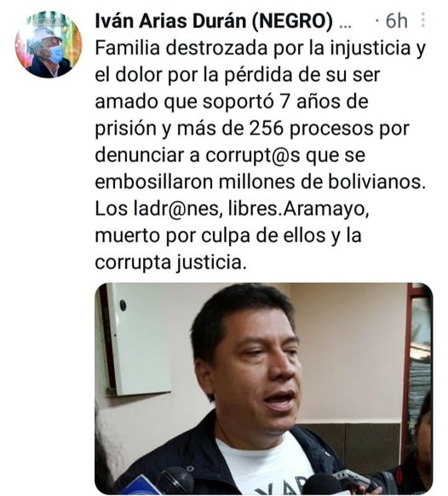Open the attached photo of the man speaking
Screen dimensions: 448x496
264,389
